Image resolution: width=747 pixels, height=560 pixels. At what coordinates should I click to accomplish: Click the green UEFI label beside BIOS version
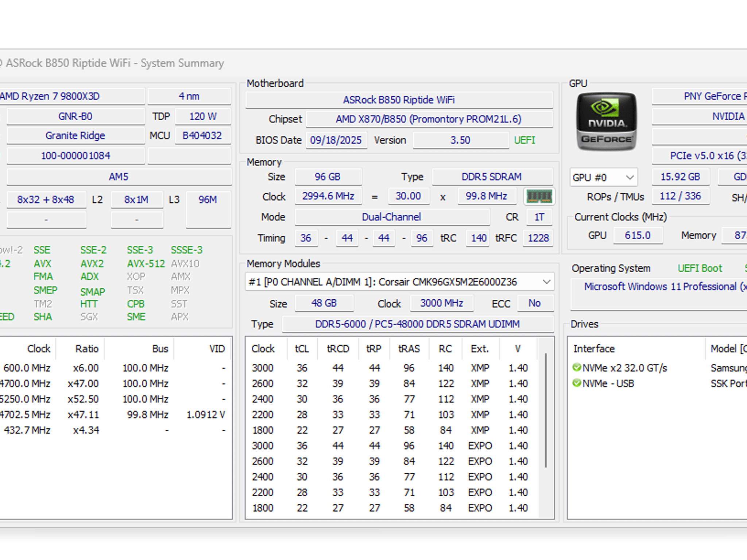click(x=525, y=140)
